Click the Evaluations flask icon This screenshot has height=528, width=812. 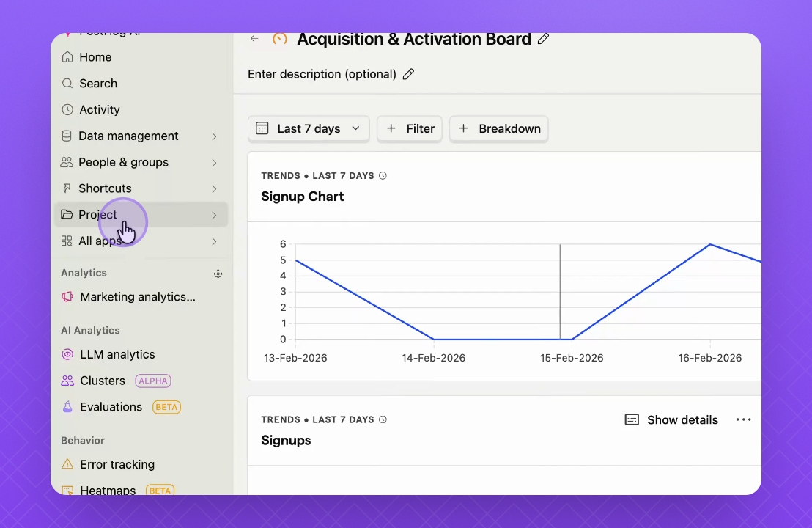(x=67, y=407)
